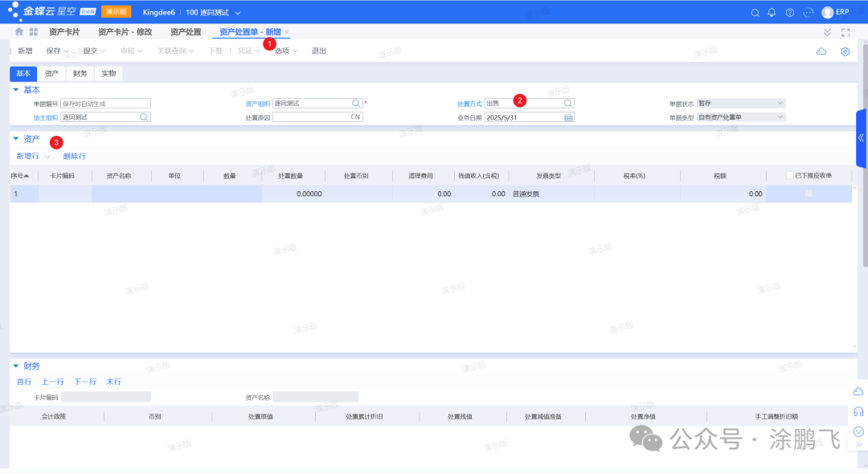The image size is (868, 474).
Task: Switch to the 财务 tab
Action: [80, 73]
